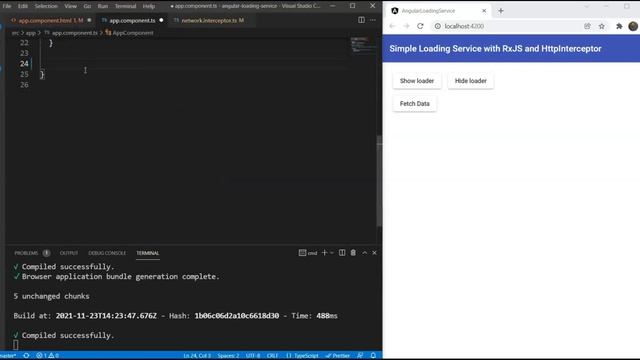The image size is (640, 360).
Task: Open the browser profile avatar
Action: (x=633, y=26)
